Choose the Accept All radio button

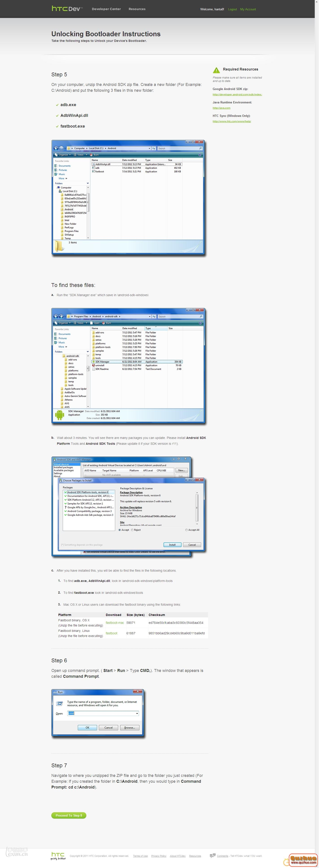coord(186,530)
